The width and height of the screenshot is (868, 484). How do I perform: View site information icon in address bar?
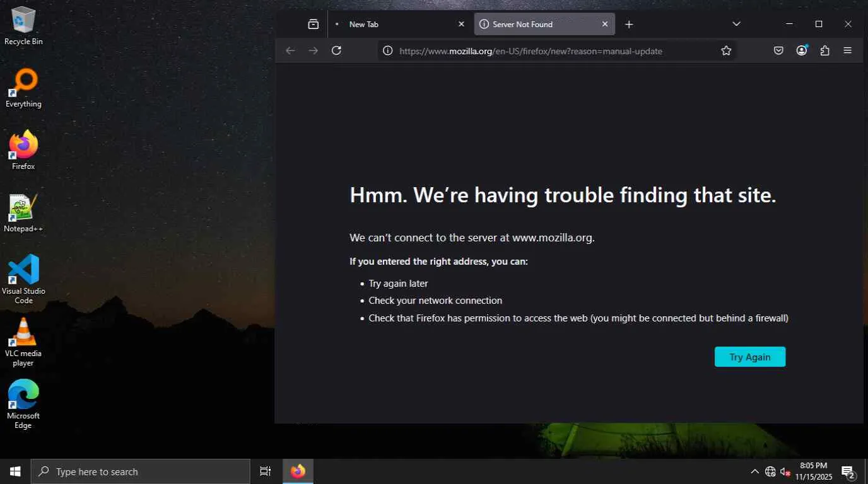tap(388, 50)
